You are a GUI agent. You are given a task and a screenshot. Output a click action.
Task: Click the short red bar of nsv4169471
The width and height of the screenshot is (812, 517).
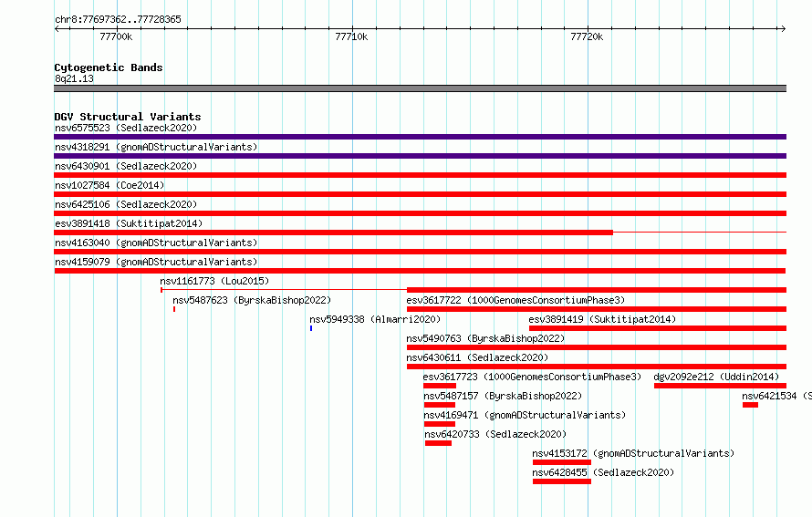(x=440, y=424)
